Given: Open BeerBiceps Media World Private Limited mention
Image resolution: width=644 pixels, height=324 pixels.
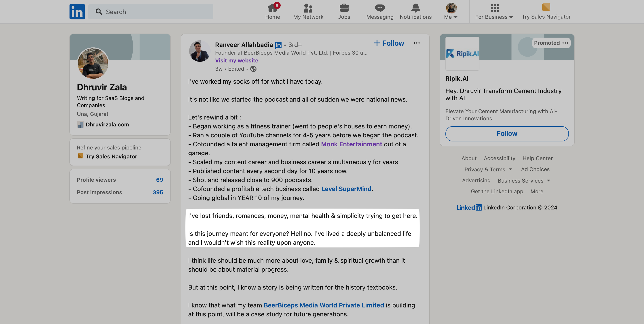Looking at the screenshot, I should [324, 305].
